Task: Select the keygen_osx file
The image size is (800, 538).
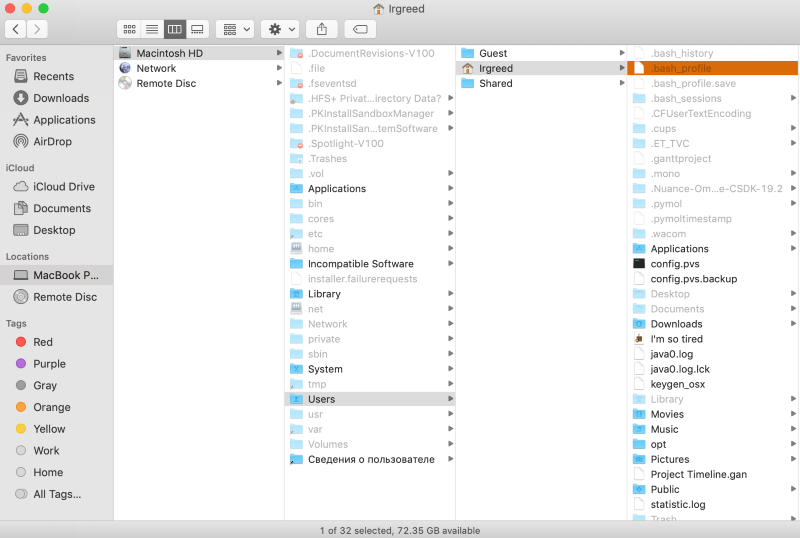Action: 713,384
